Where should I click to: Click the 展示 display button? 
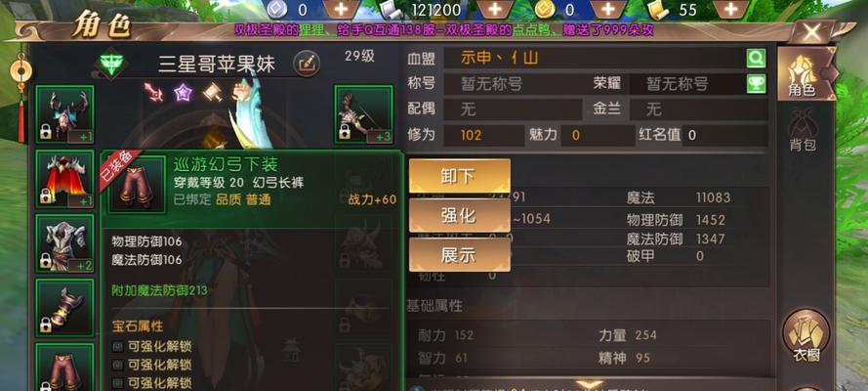[x=460, y=255]
